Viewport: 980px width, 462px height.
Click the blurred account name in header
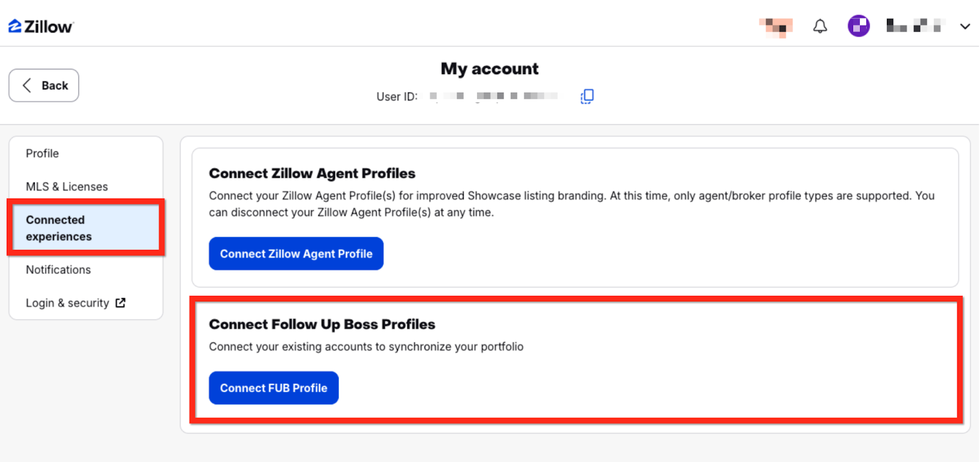[x=913, y=26]
